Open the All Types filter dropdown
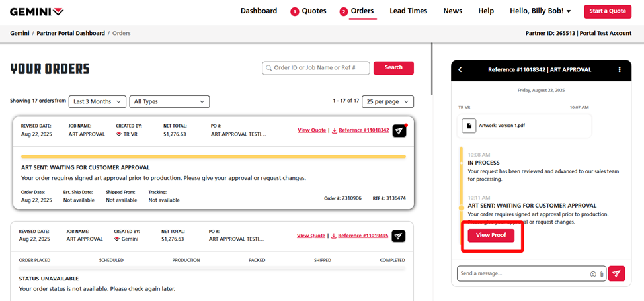This screenshot has width=644, height=301. coord(169,101)
